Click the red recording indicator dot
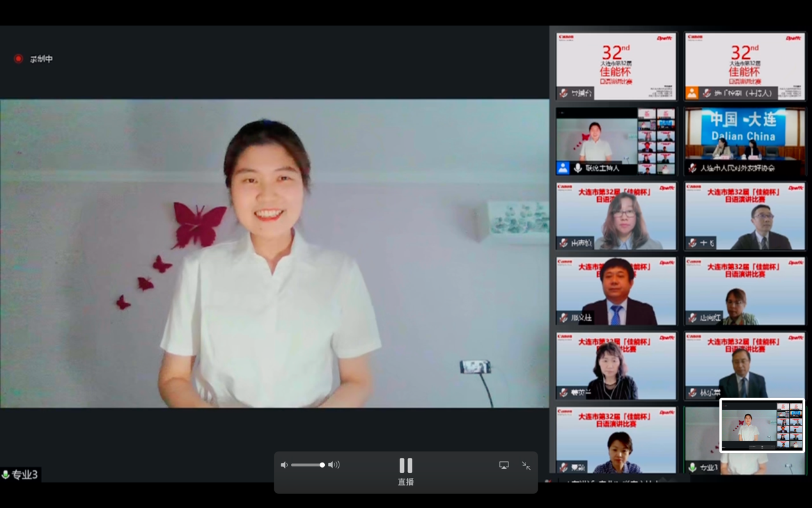This screenshot has width=812, height=508. point(19,59)
